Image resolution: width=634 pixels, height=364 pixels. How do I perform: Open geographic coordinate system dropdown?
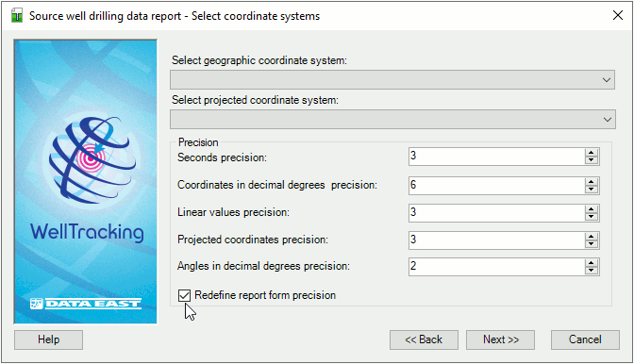point(392,79)
